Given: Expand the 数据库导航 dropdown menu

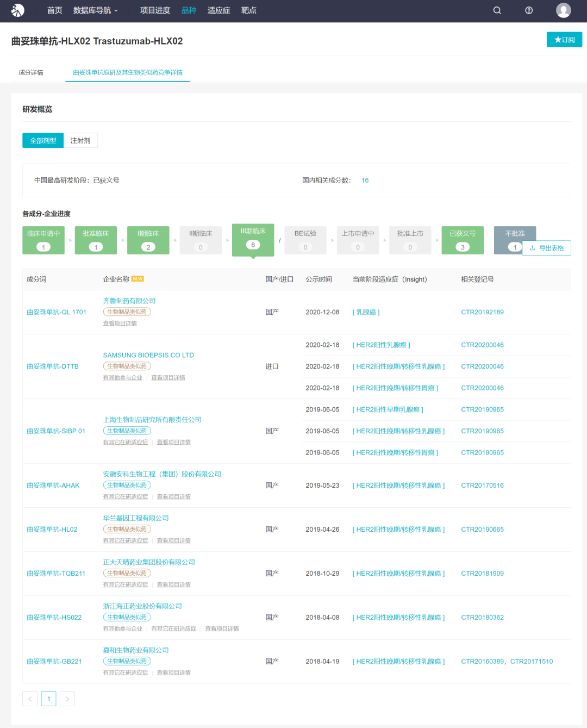Looking at the screenshot, I should pyautogui.click(x=96, y=10).
